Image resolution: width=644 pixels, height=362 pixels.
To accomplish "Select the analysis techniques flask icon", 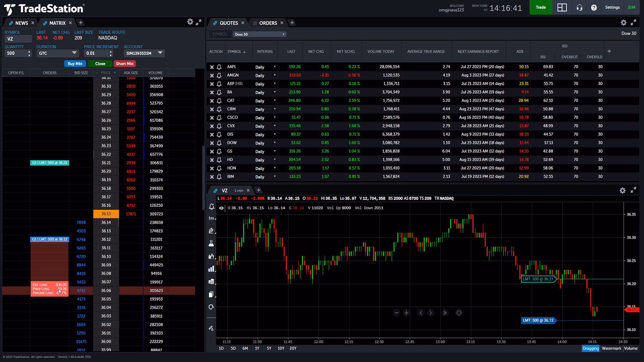I will pyautogui.click(x=211, y=243).
